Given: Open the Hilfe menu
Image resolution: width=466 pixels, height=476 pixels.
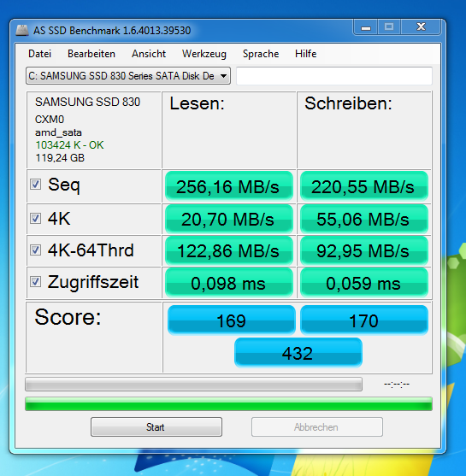Looking at the screenshot, I should [x=305, y=54].
